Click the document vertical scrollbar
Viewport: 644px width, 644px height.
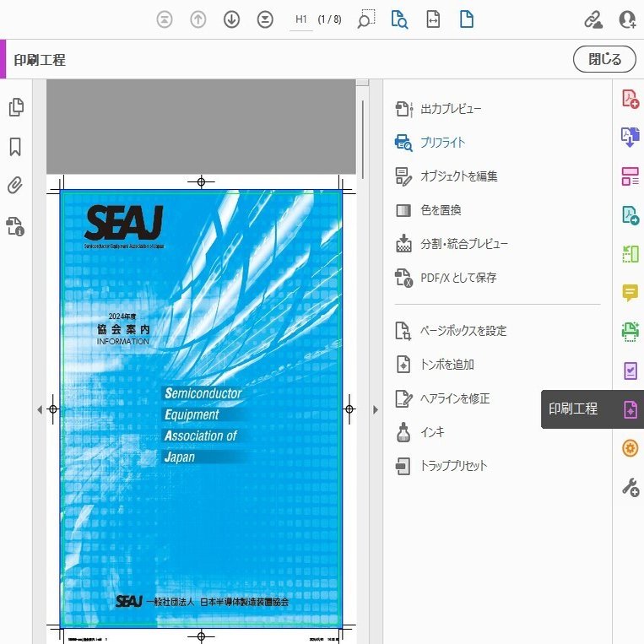click(x=363, y=139)
